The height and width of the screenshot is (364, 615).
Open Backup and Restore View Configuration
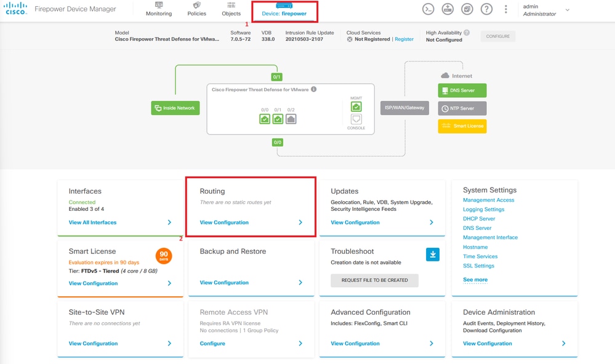point(224,282)
